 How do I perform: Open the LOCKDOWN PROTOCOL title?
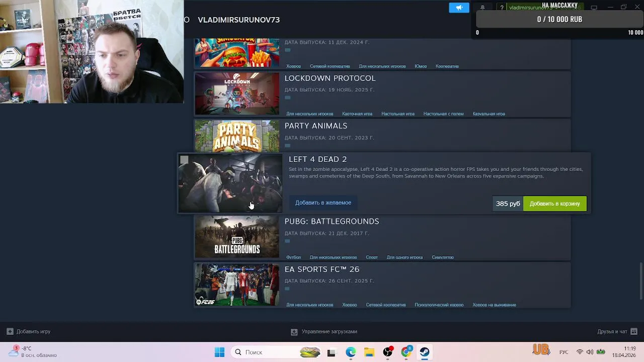coord(330,78)
